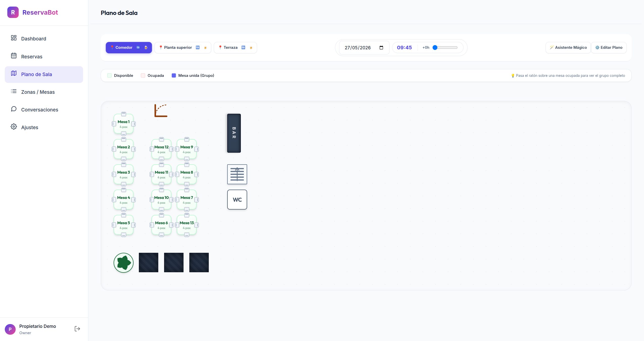
Task: Click the Reservas calendar icon
Action: [14, 56]
